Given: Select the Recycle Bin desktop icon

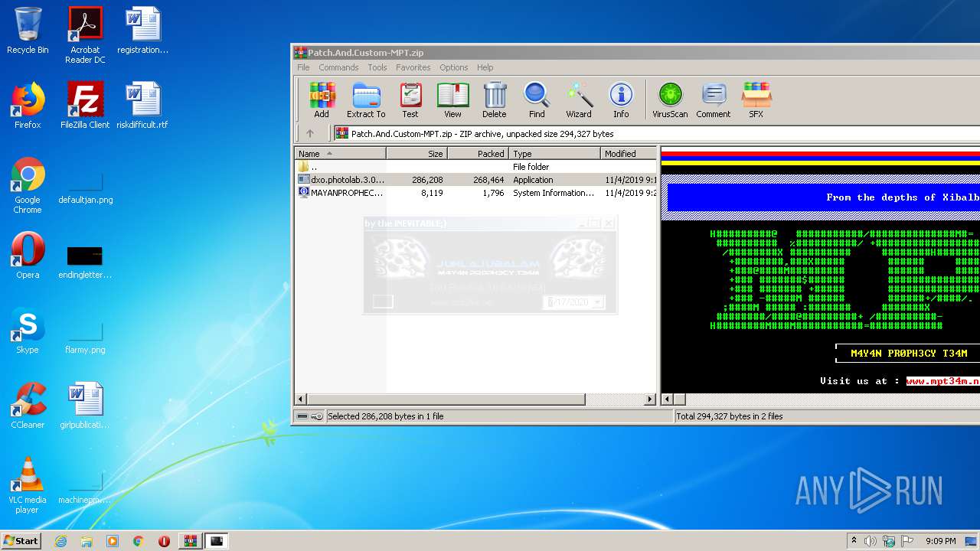Looking at the screenshot, I should coord(28,31).
